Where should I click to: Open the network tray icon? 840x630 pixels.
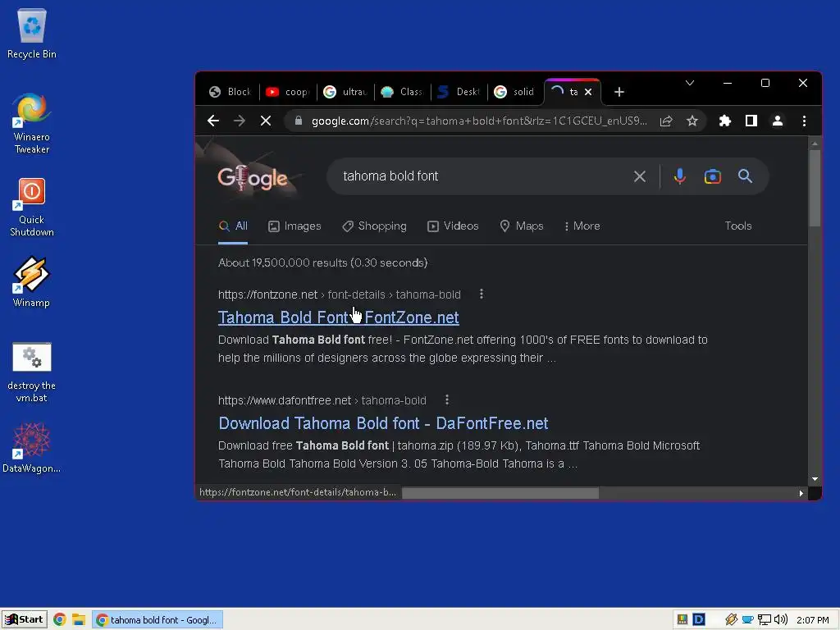(765, 620)
